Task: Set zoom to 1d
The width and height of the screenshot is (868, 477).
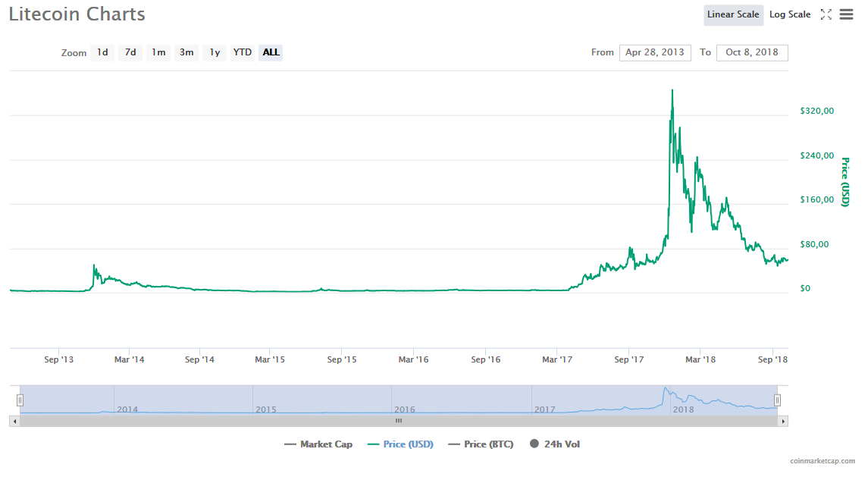Action: click(x=102, y=52)
